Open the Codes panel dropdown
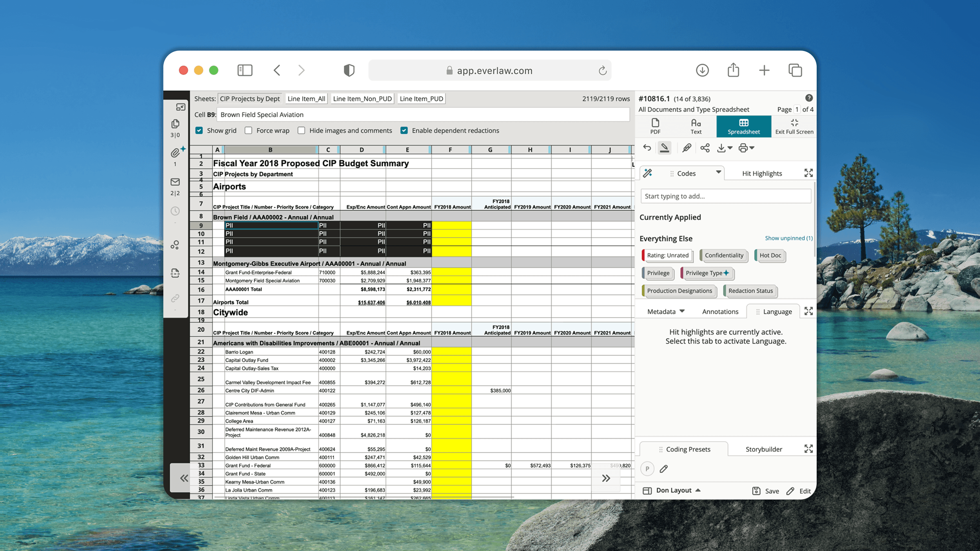This screenshot has height=551, width=980. tap(718, 173)
